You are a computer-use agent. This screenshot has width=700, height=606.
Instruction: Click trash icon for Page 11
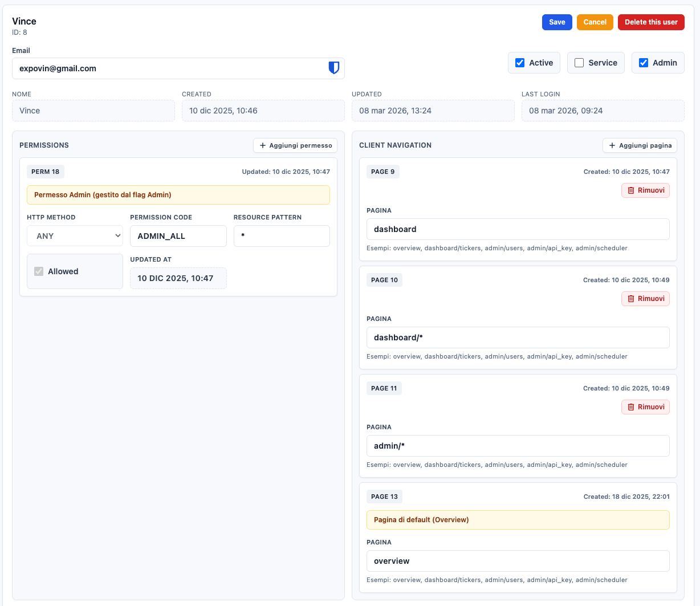pos(631,407)
